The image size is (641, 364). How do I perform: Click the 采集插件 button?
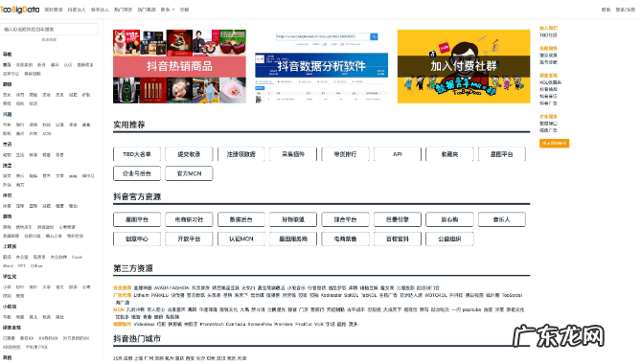pyautogui.click(x=293, y=154)
